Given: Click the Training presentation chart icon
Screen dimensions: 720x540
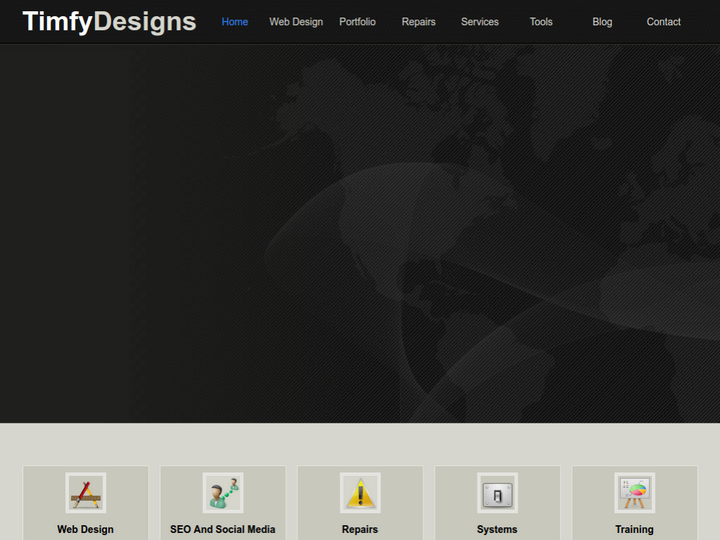Looking at the screenshot, I should [x=635, y=493].
